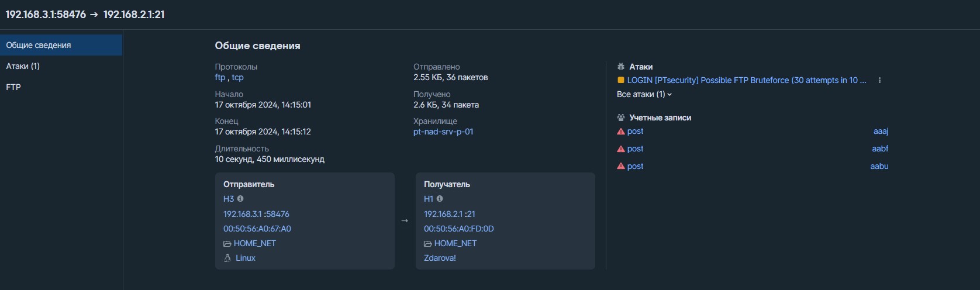
Task: Open the three-dot menu beside FTP Bruteforce attack
Action: point(879,81)
